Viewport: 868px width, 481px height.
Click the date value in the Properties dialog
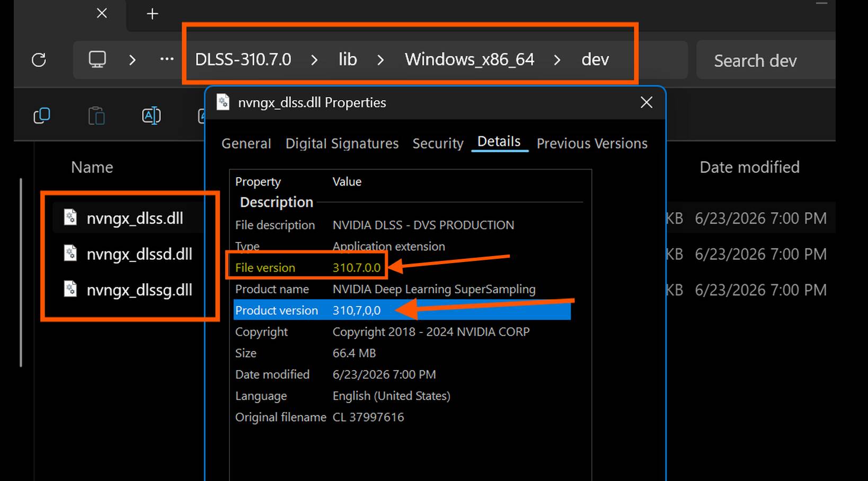point(384,374)
